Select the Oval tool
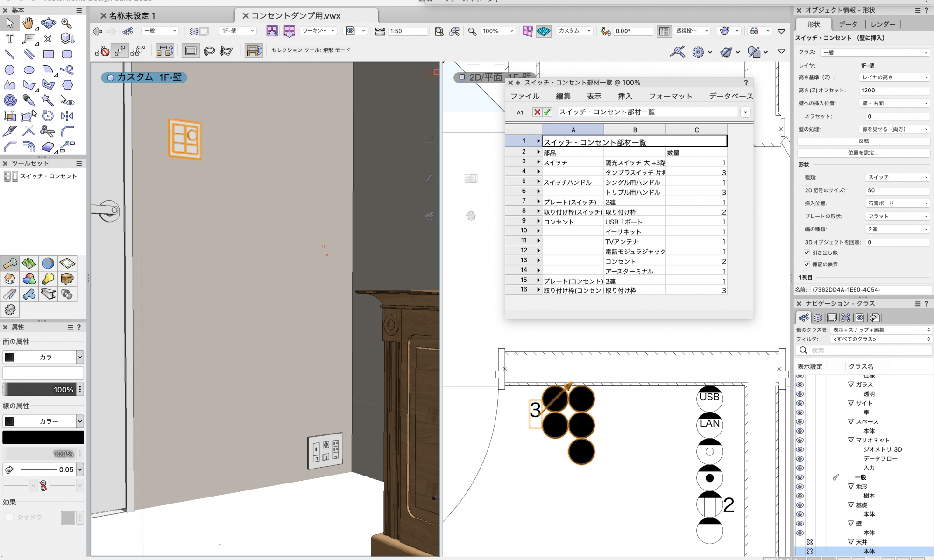 tap(29, 70)
